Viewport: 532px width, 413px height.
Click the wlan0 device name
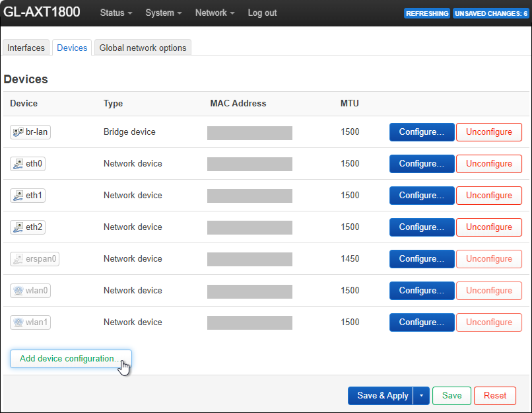click(x=37, y=290)
